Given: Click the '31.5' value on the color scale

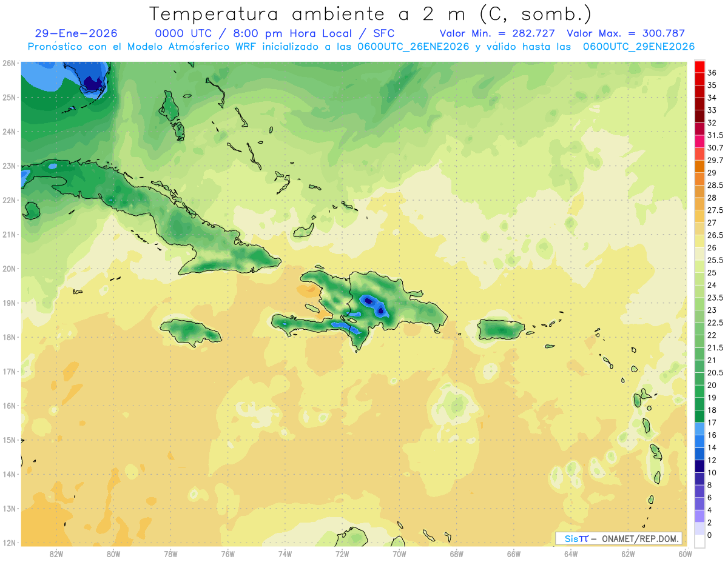Looking at the screenshot, I should (715, 135).
